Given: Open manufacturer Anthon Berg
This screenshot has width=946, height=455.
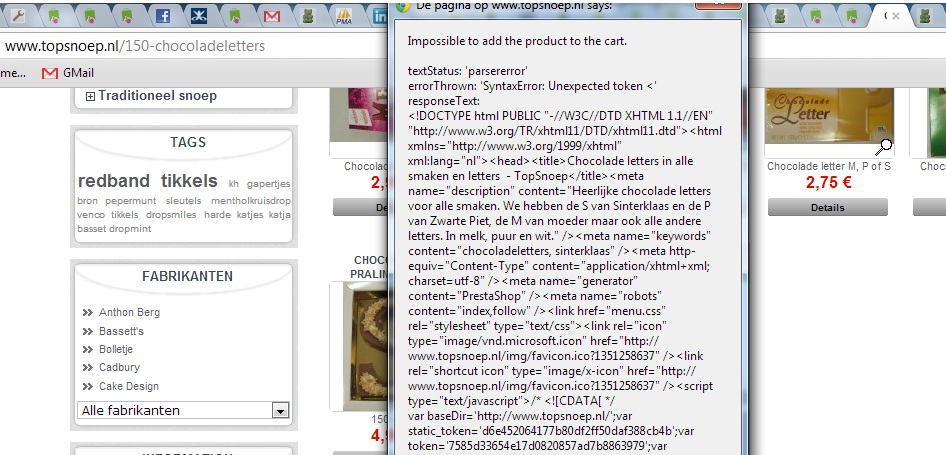Looking at the screenshot, I should point(129,313).
